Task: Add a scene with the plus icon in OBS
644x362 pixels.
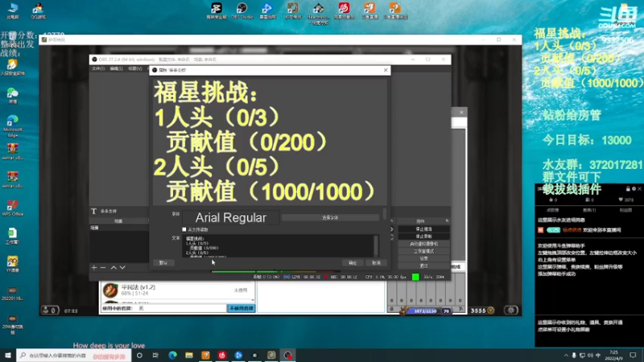Action: point(94,268)
